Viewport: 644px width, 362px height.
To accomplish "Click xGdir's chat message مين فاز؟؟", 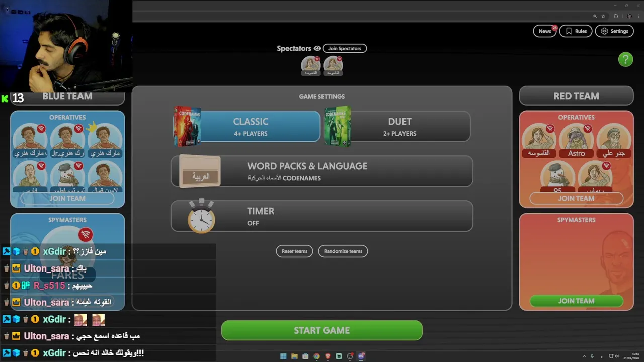I will (90, 251).
